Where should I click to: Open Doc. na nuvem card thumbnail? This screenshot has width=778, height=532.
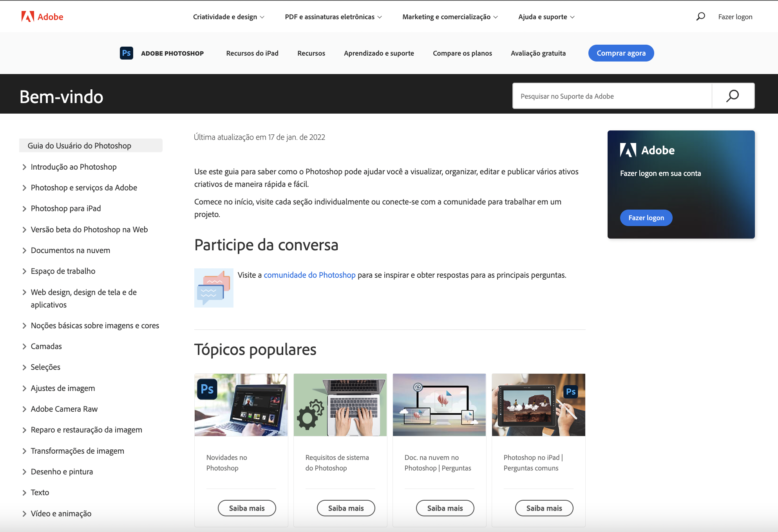439,405
